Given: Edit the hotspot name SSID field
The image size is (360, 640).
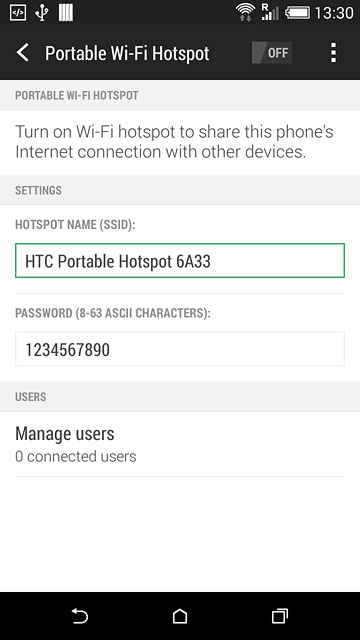Looking at the screenshot, I should [x=180, y=260].
